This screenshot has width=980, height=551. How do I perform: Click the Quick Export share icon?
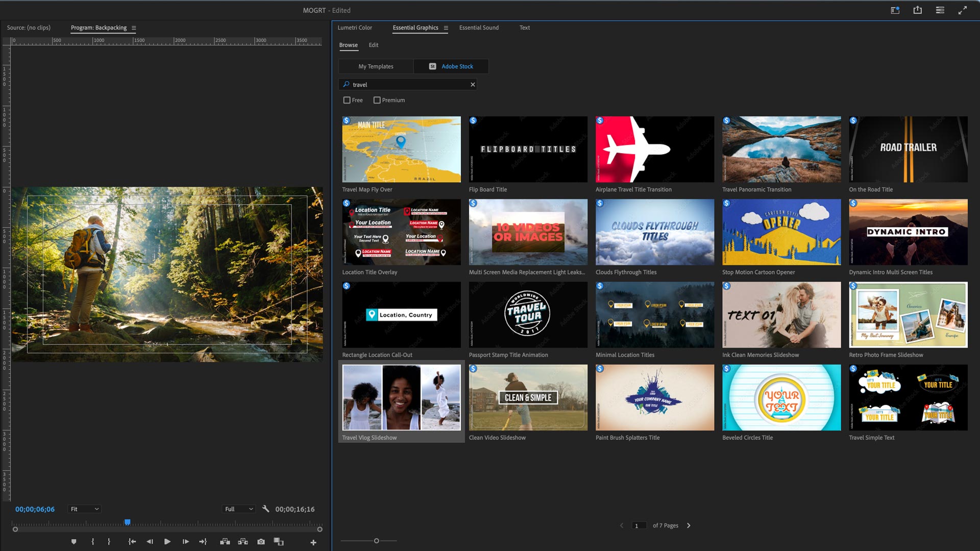(x=917, y=10)
